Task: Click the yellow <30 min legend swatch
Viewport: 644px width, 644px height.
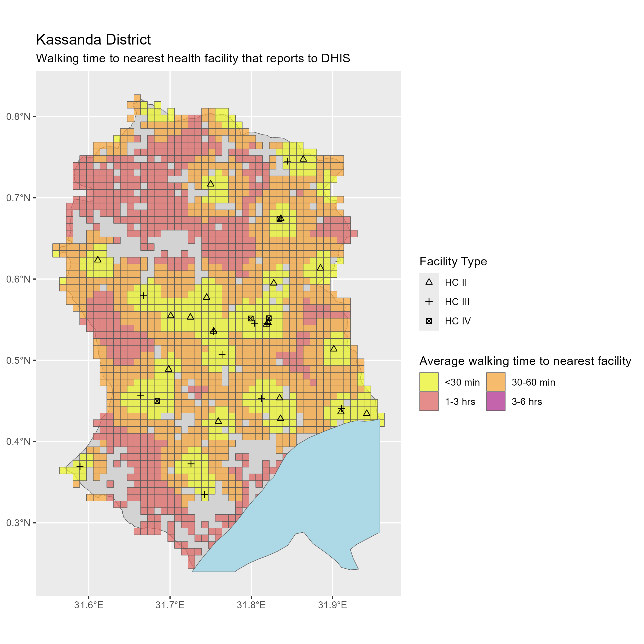Action: 429,382
